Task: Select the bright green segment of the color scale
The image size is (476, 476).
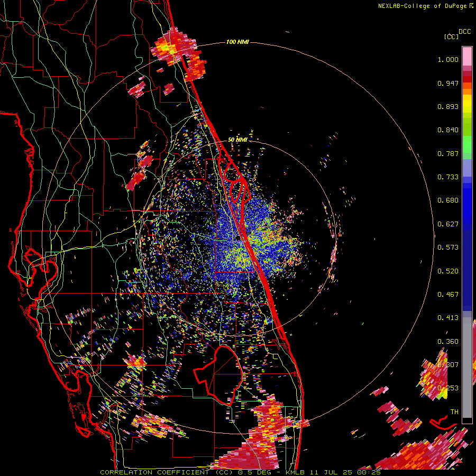Action: click(x=467, y=144)
